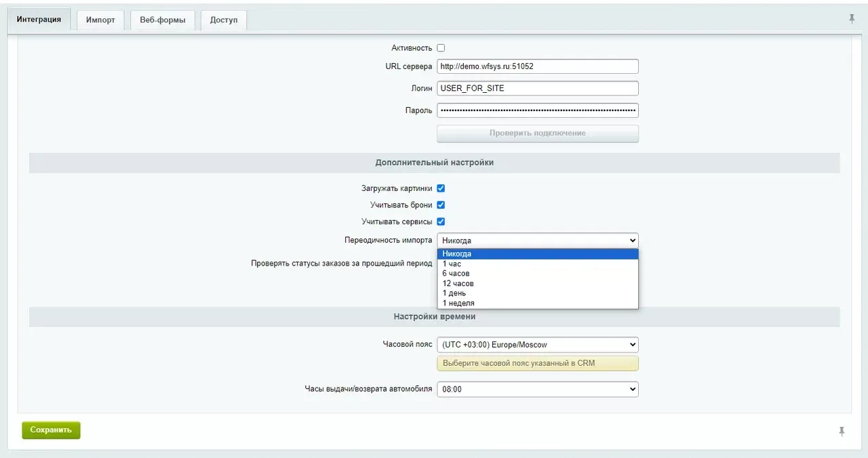Uncheck Учитывать сервисы checkbox
The height and width of the screenshot is (458, 868).
pyautogui.click(x=441, y=222)
